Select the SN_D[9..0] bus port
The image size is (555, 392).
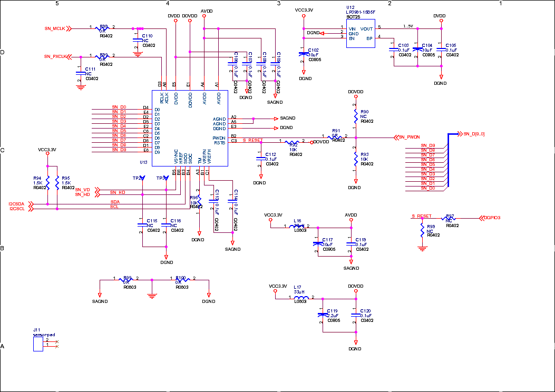point(473,134)
